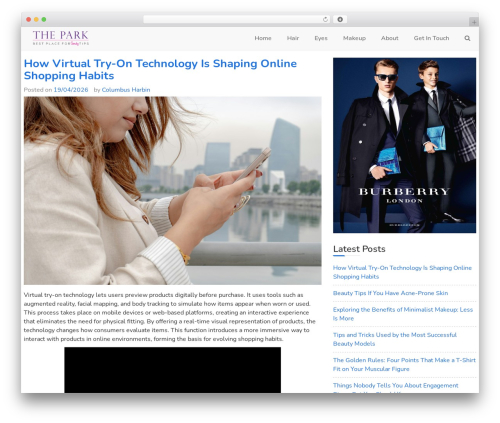Open the Makeup menu item
500x423 pixels.
click(354, 38)
